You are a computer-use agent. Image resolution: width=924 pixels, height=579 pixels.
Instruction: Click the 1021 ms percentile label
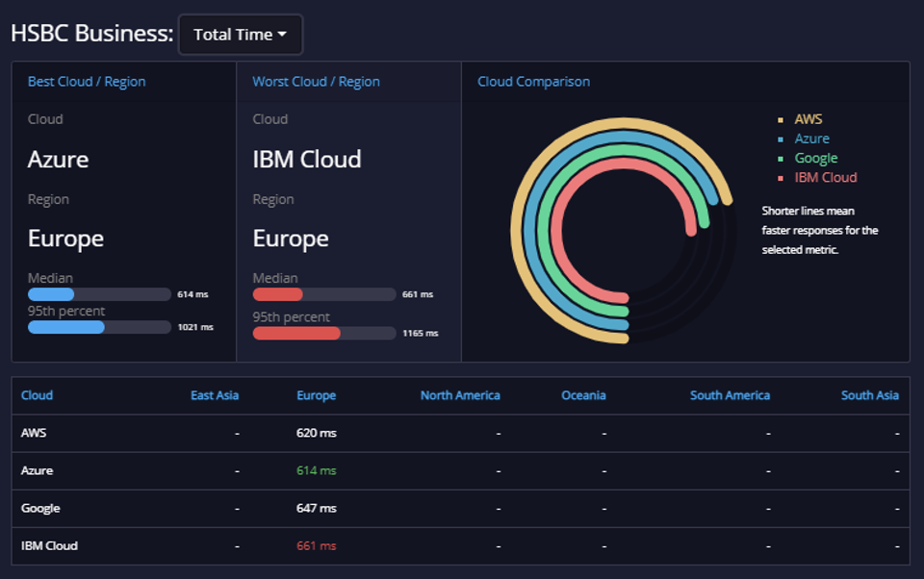coord(195,328)
